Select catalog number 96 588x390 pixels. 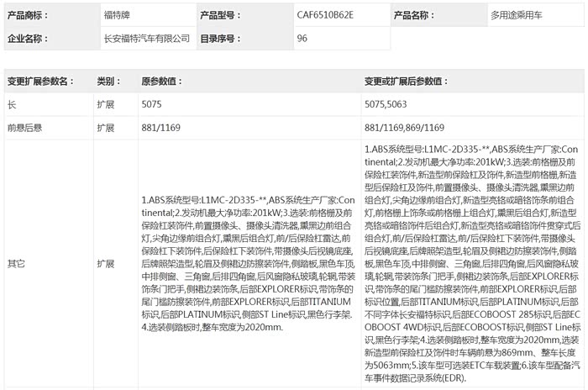click(x=302, y=39)
